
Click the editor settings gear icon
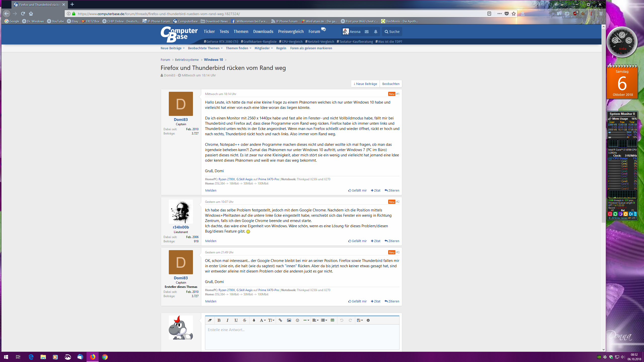point(368,320)
